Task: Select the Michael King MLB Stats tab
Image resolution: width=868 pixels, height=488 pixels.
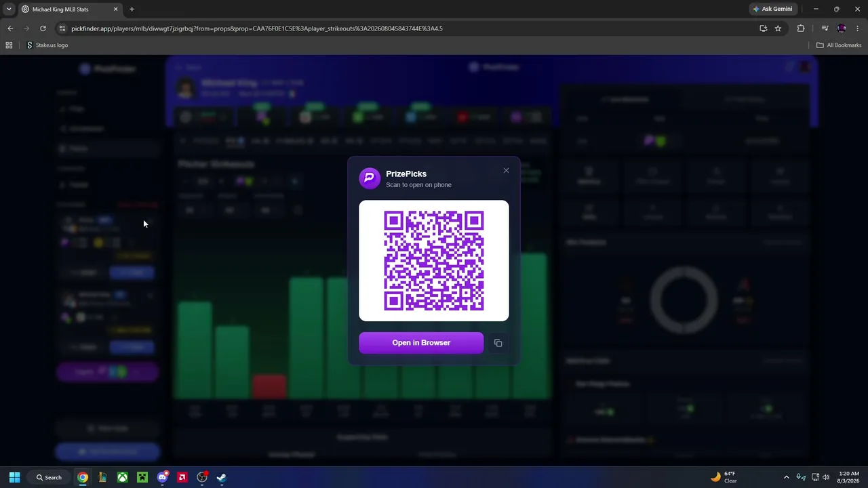Action: pos(68,9)
